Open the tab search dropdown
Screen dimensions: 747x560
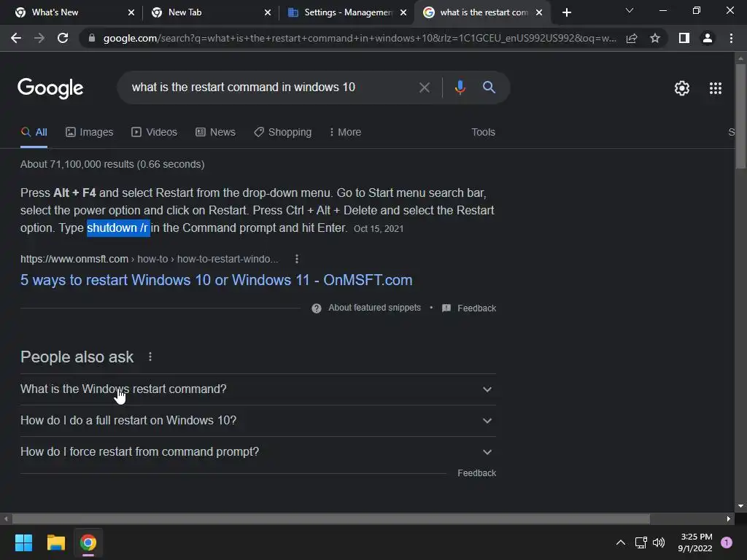click(x=630, y=10)
